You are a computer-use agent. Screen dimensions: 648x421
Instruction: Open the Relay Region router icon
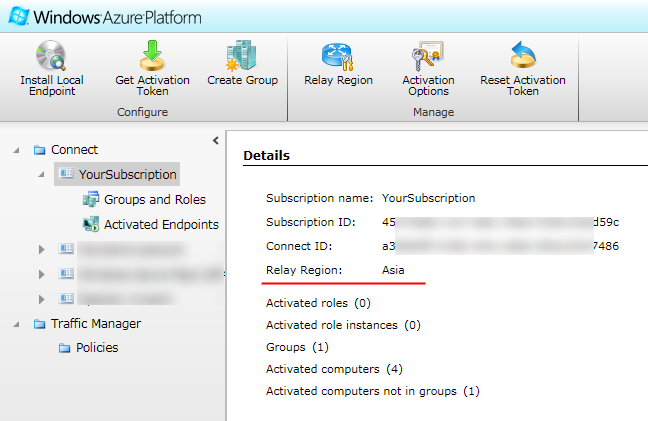pos(338,57)
